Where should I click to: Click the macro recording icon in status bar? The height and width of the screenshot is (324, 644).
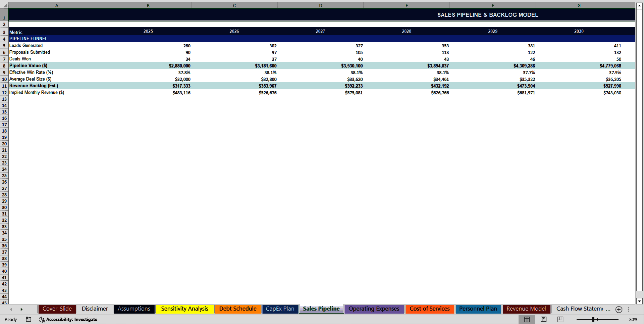click(x=29, y=319)
